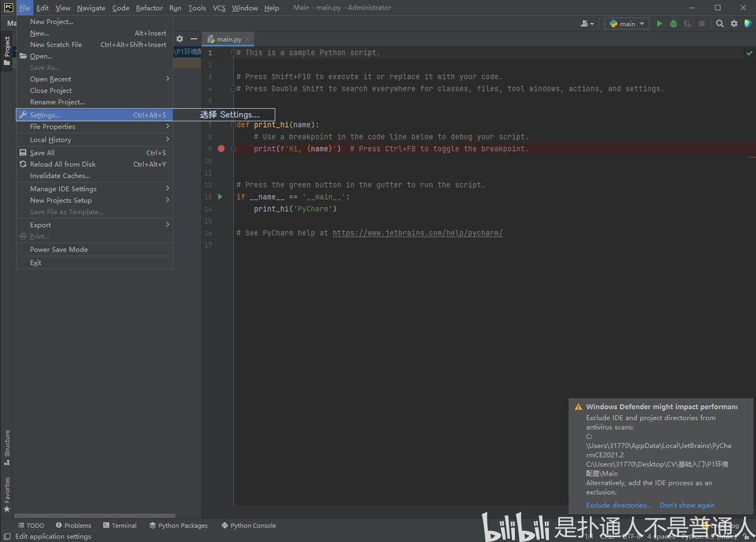Image resolution: width=756 pixels, height=542 pixels.
Task: Open Search Everywhere magnifier icon
Action: tap(719, 23)
